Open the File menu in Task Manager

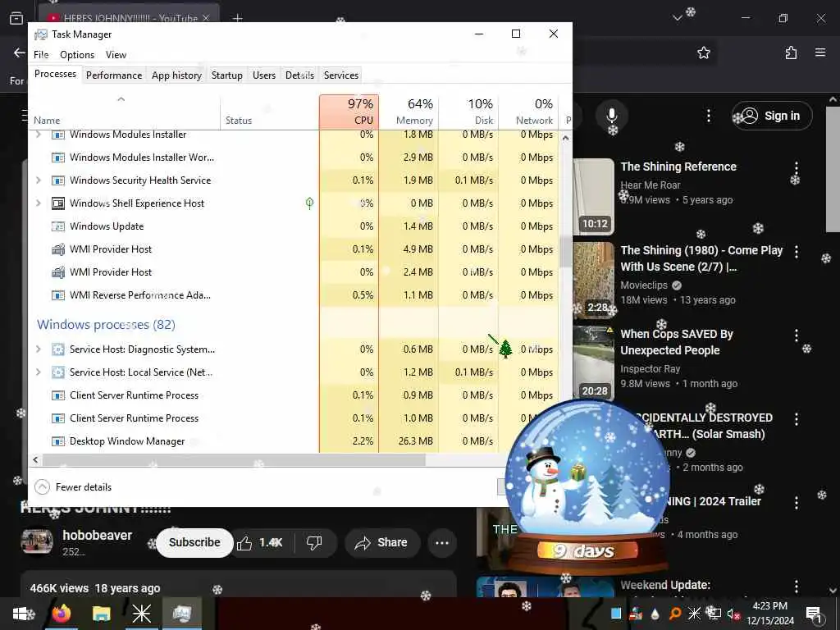[x=41, y=55]
